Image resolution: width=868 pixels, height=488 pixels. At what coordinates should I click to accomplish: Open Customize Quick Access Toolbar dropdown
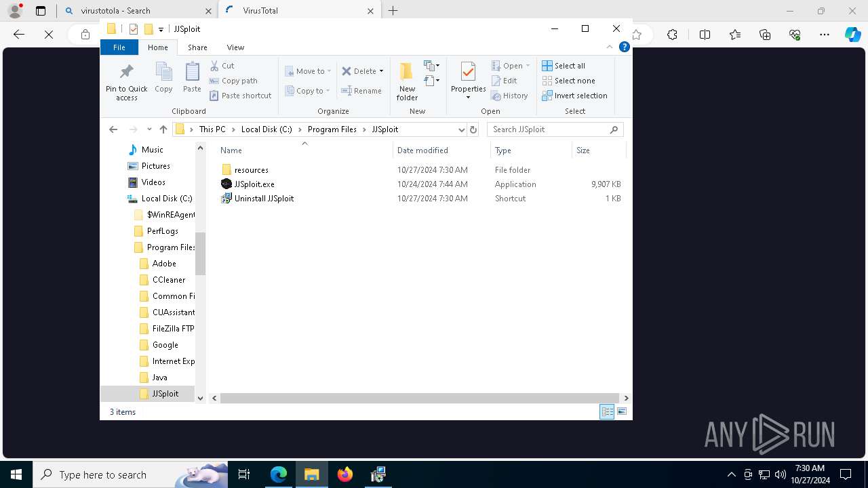click(x=161, y=29)
